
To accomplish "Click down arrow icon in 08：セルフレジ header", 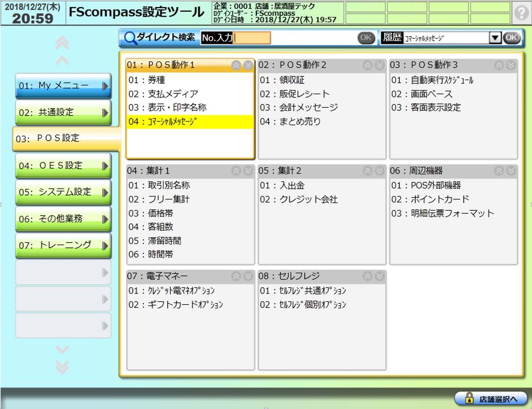I will pos(379,276).
